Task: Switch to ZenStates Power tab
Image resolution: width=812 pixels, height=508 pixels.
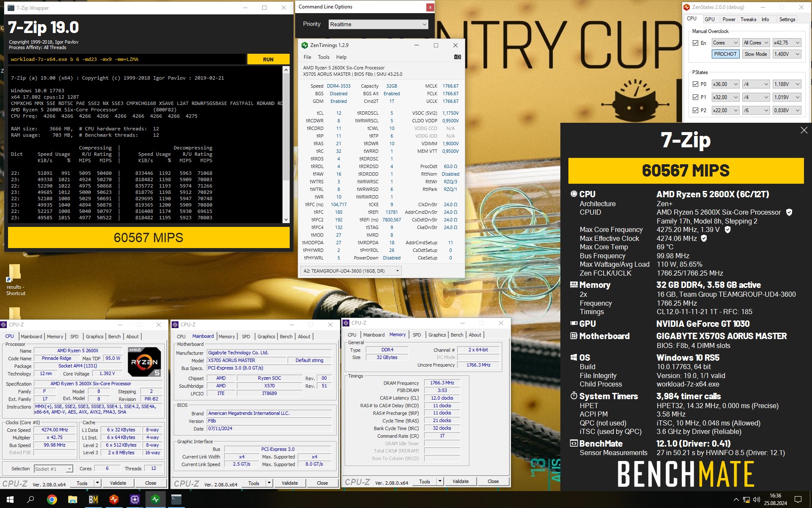Action: [x=729, y=19]
